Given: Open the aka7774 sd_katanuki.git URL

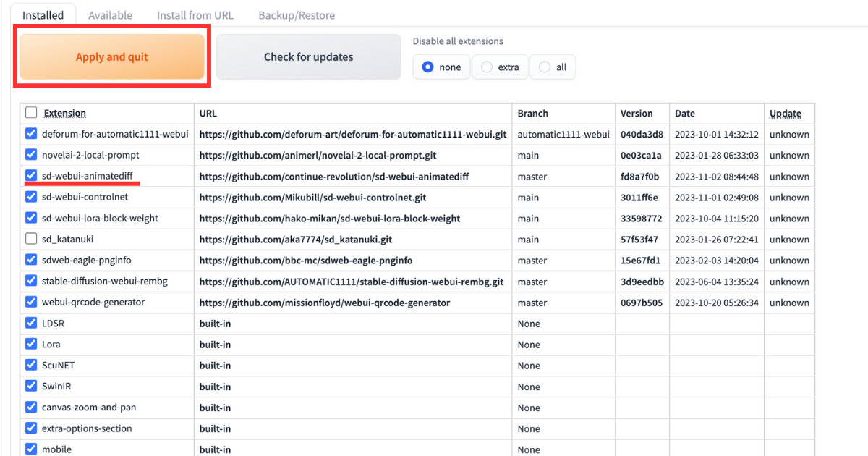Looking at the screenshot, I should [296, 240].
